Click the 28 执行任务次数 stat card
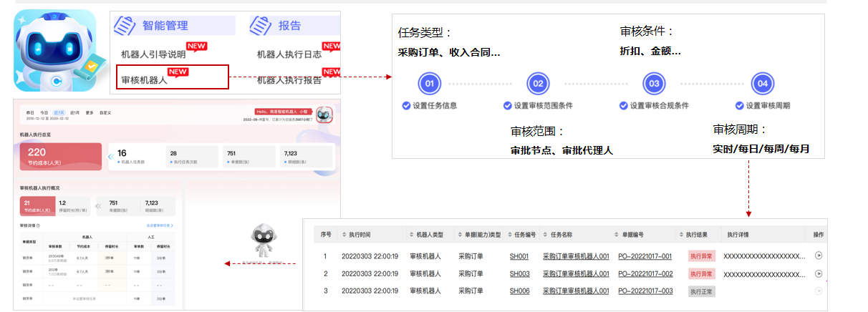 (x=191, y=157)
